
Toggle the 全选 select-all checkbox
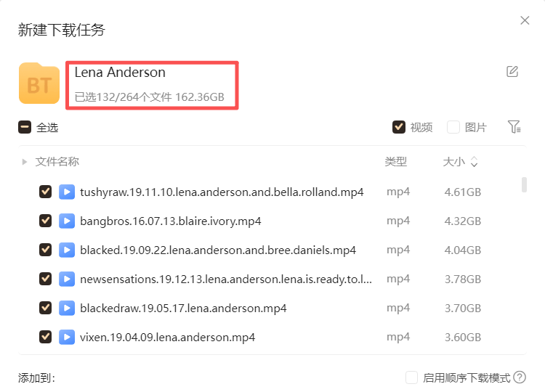point(25,127)
